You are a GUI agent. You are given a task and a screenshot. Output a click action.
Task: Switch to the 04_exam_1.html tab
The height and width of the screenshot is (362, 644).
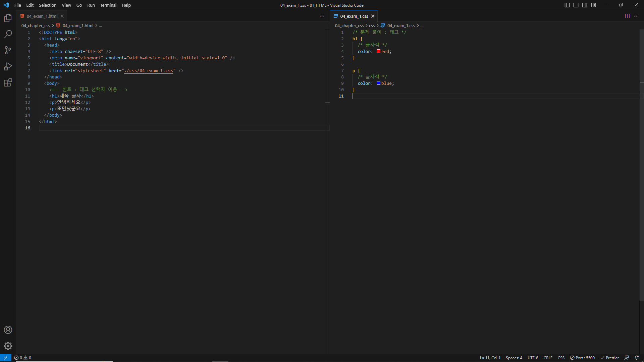pyautogui.click(x=42, y=16)
